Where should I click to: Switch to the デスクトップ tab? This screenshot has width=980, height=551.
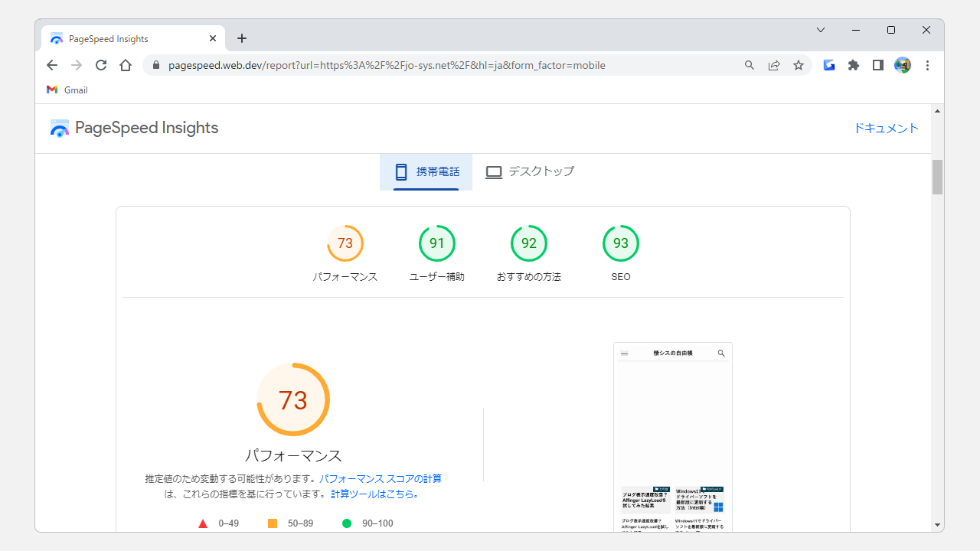point(530,171)
